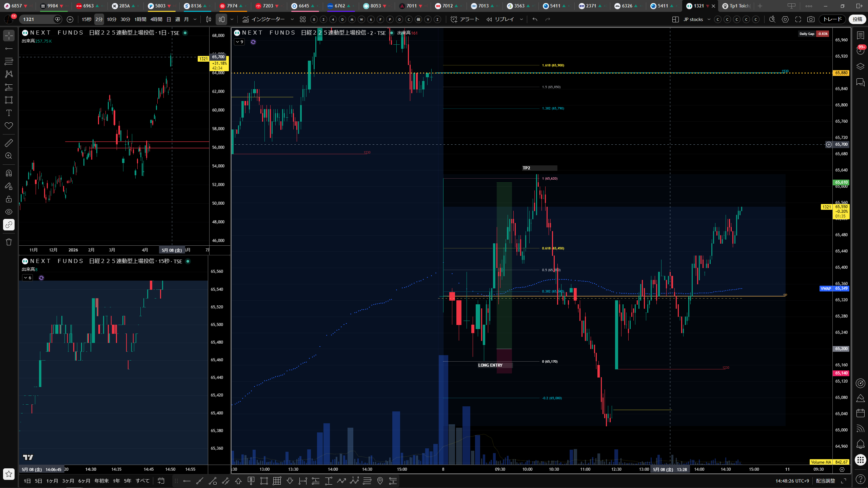Select the pattern drawing tool in left sidebar
Screen dimensions: 868x488
(9, 74)
